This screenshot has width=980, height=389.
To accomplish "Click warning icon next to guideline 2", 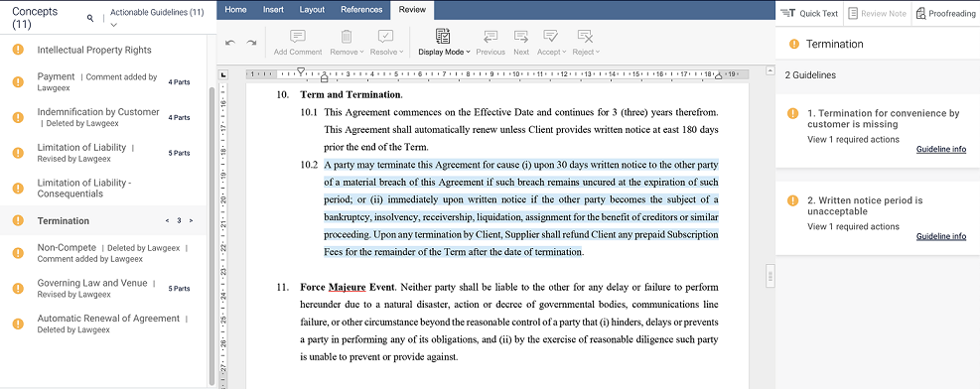I will 792,200.
